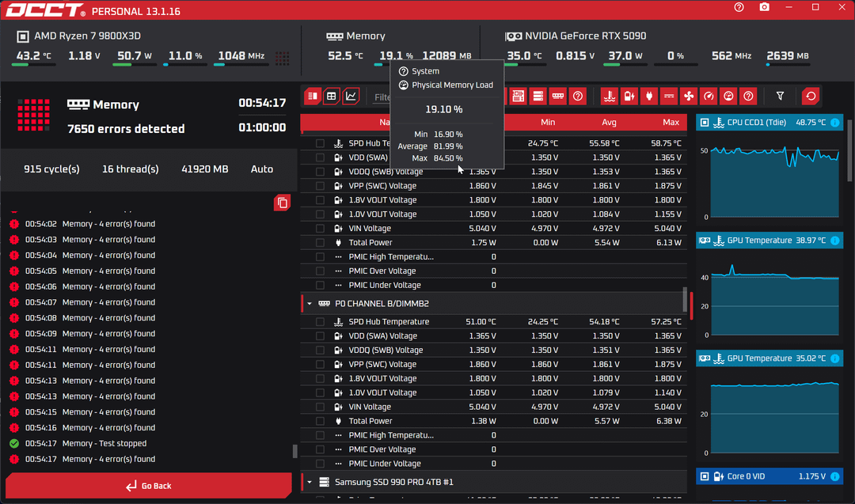Screen dimensions: 855x504
Task: Check the VIN Voltage checkbox under DIMMB2
Action: click(x=320, y=407)
